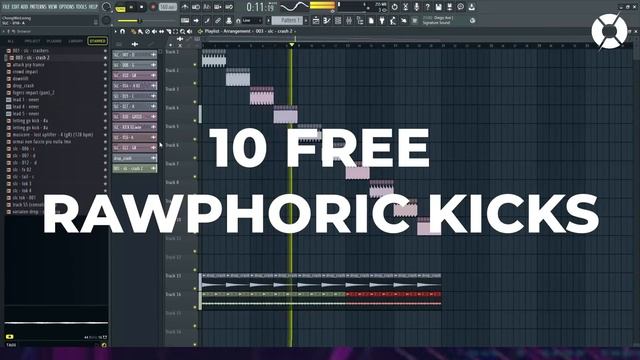The height and width of the screenshot is (360, 640).
Task: Click the stop transport button
Action: click(142, 7)
